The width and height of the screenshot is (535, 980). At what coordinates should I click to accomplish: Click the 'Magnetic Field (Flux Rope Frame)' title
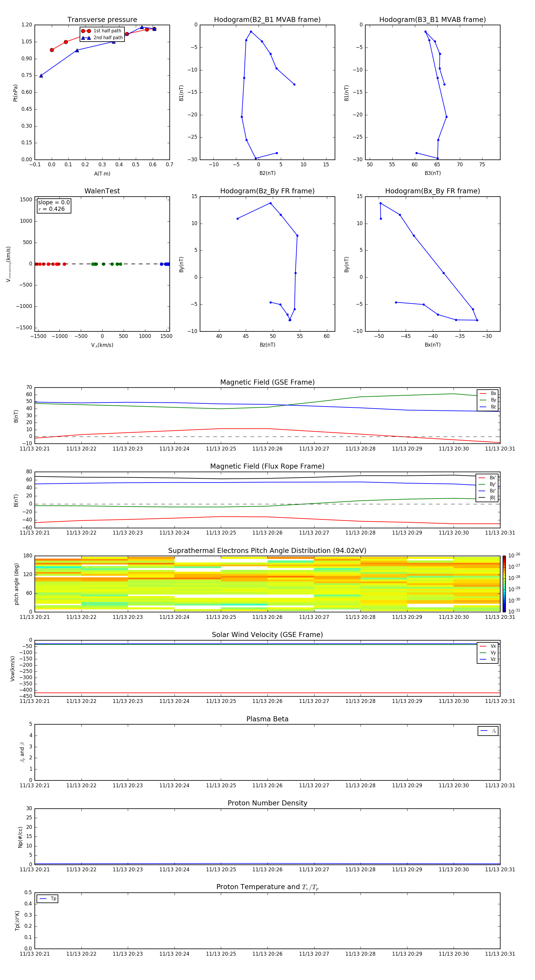tap(267, 467)
